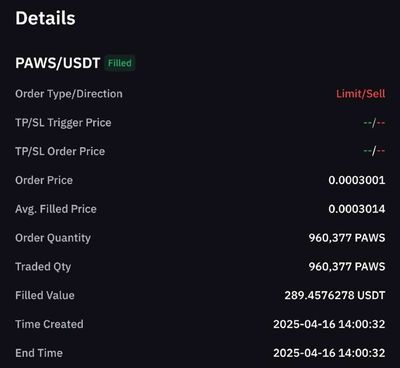The image size is (400, 368).
Task: Click the TP/SL Order Price dashes value
Action: (x=374, y=151)
